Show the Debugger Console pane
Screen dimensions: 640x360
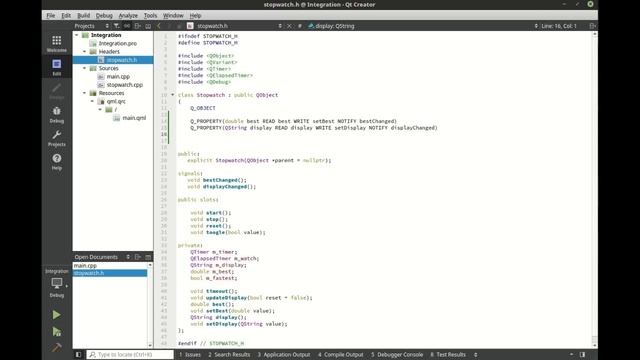(397, 355)
